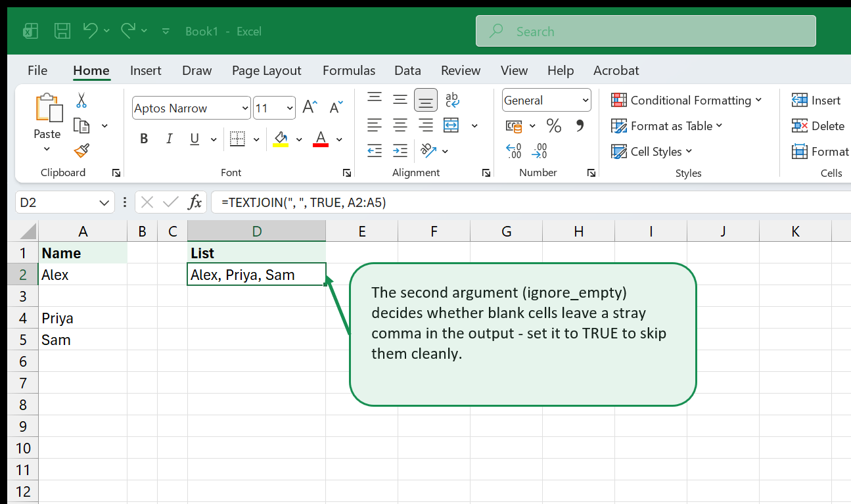Click Wrap Text icon

click(452, 100)
